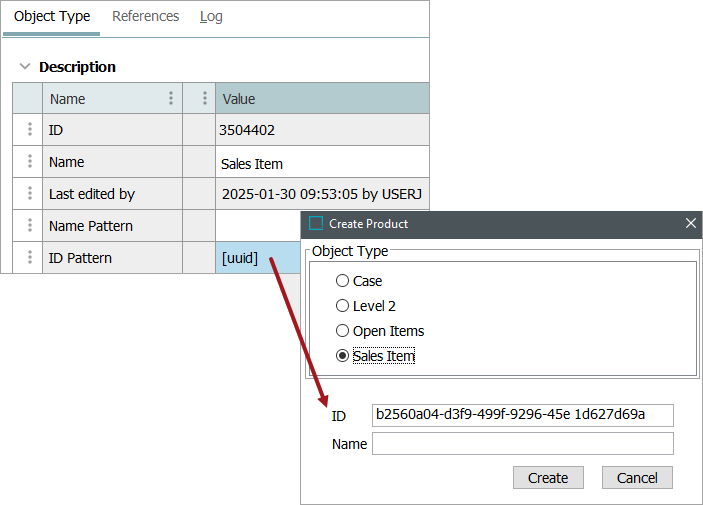Viewport: 703px width, 505px height.
Task: Open row options for Name Pattern row
Action: (29, 226)
